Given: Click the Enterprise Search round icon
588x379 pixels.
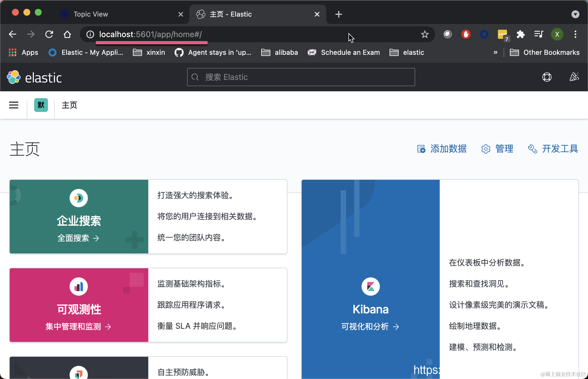Looking at the screenshot, I should pos(79,198).
